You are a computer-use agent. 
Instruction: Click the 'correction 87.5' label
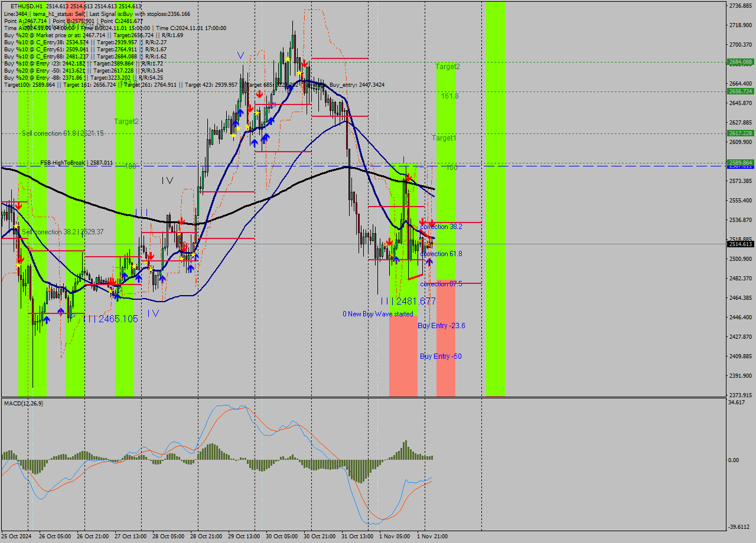tap(441, 284)
